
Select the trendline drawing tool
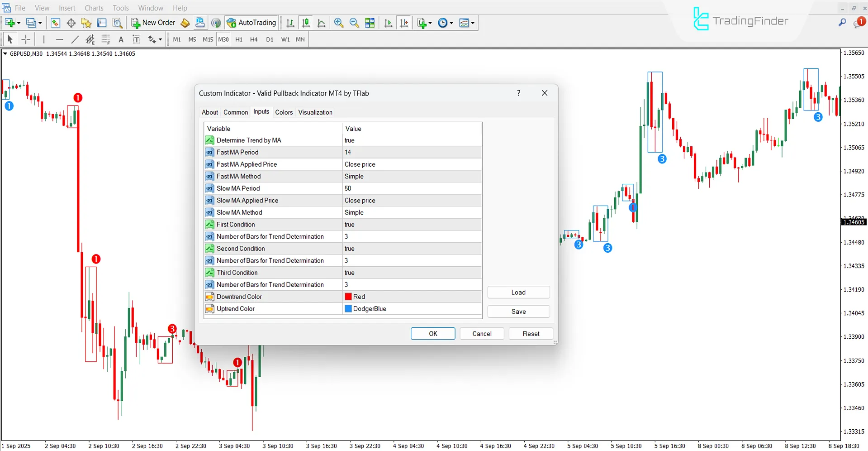pyautogui.click(x=75, y=39)
